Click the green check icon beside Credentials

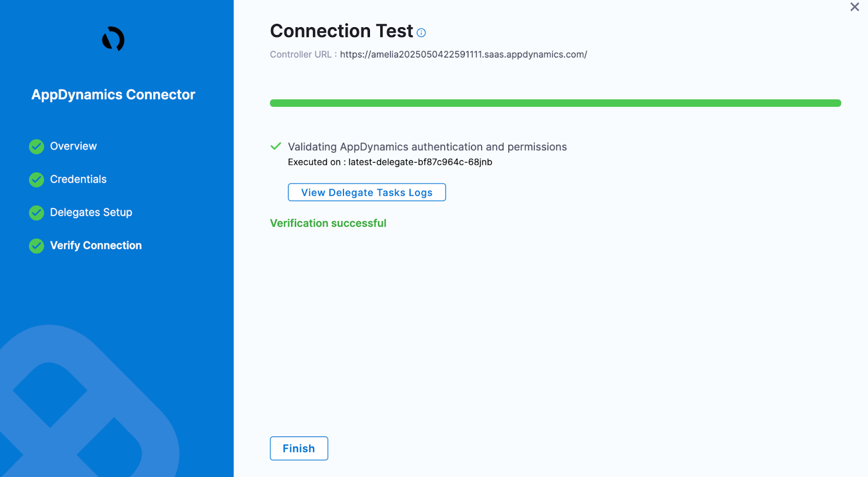pos(36,179)
